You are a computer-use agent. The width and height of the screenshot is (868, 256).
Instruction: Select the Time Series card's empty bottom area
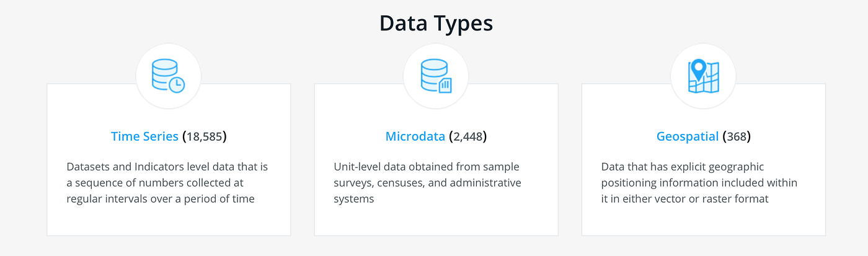(x=169, y=221)
